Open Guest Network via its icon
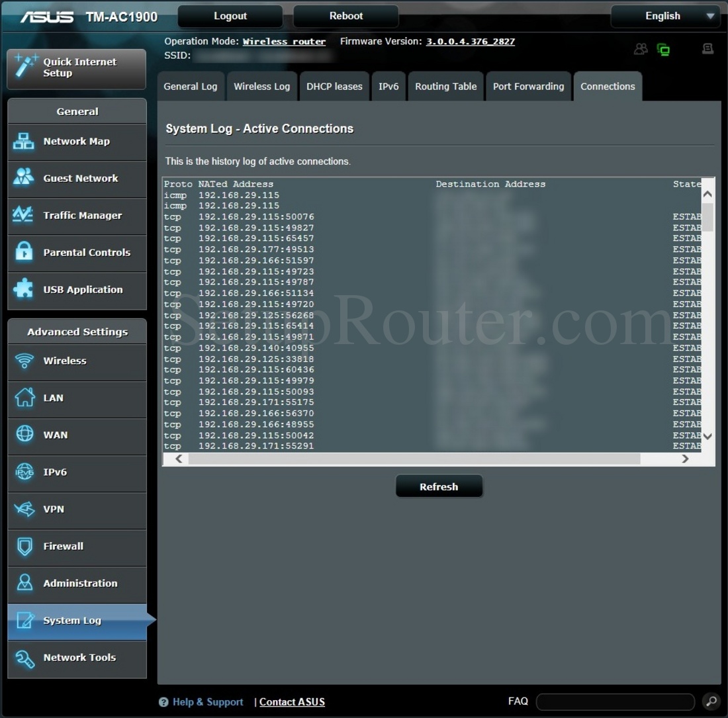This screenshot has width=728, height=718. pos(24,178)
